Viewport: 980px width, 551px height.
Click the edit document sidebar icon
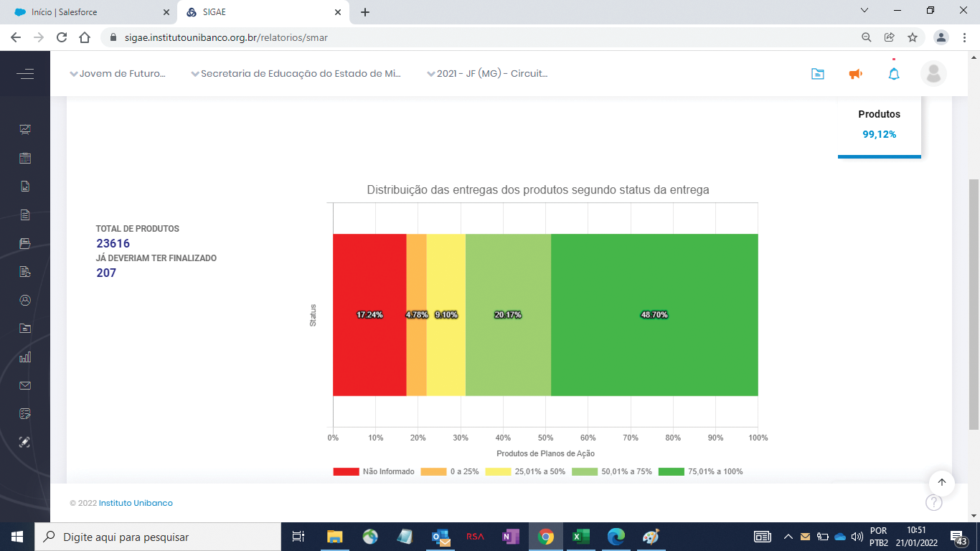(25, 272)
